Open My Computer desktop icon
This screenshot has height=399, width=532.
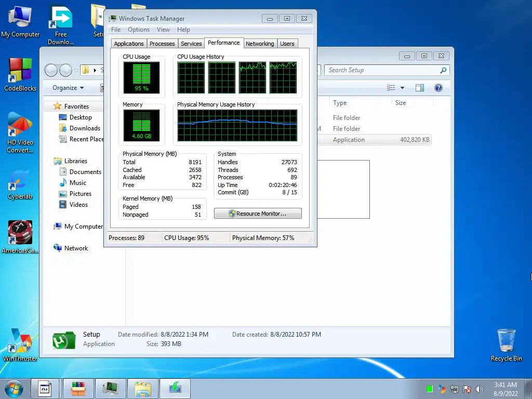20,21
